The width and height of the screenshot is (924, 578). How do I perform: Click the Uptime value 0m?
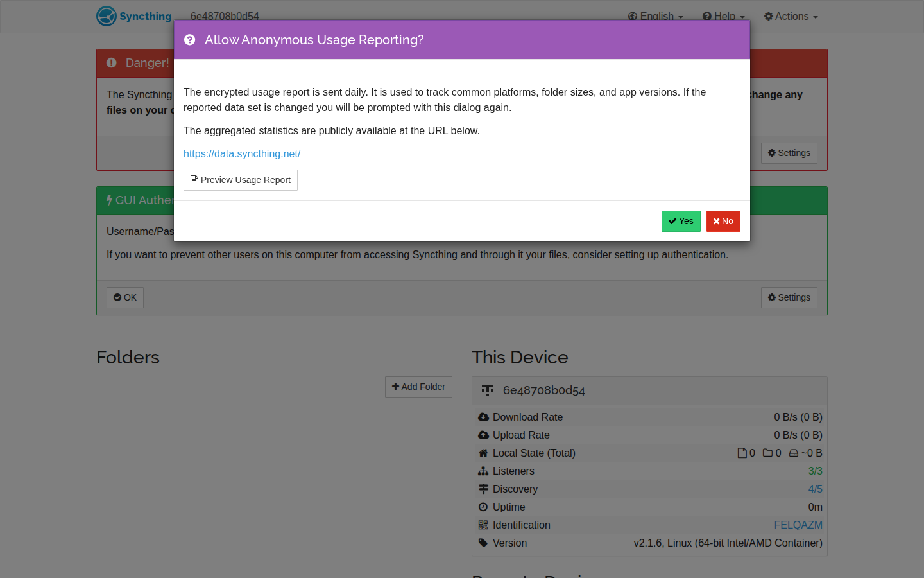(x=815, y=507)
